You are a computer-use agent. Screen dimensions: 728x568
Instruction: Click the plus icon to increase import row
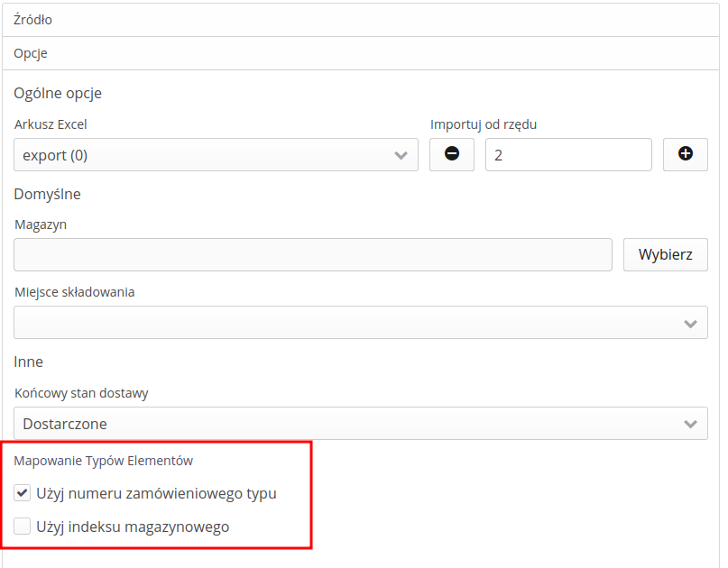[x=686, y=154]
